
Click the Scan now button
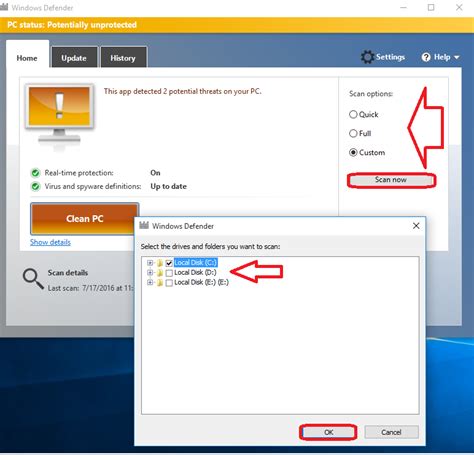tap(391, 180)
